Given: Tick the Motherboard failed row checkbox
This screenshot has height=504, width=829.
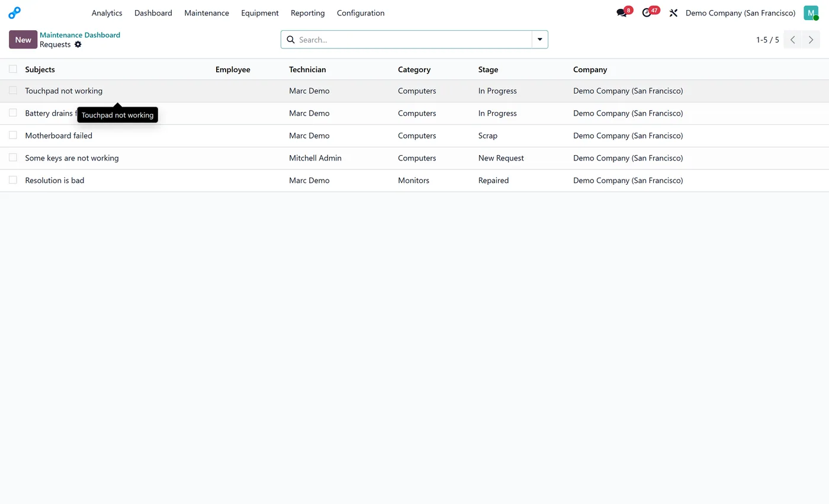Looking at the screenshot, I should pos(13,136).
